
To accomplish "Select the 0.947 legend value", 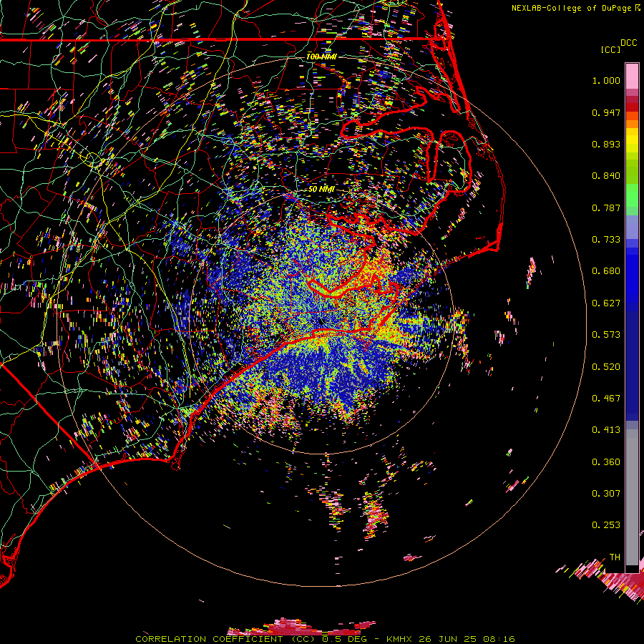I will [606, 112].
